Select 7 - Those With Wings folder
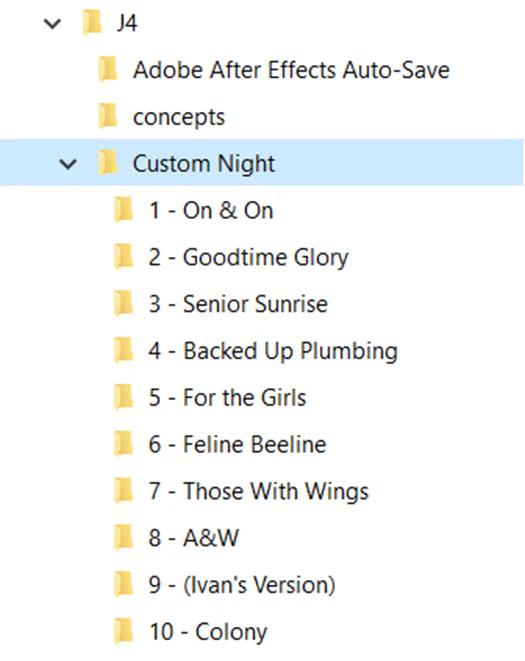Screen dimensions: 525x661 point(258,492)
